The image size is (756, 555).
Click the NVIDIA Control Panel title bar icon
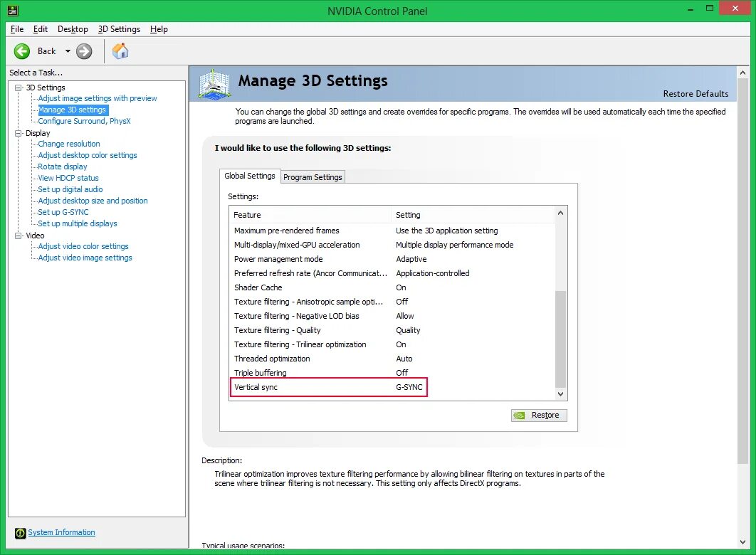click(13, 10)
